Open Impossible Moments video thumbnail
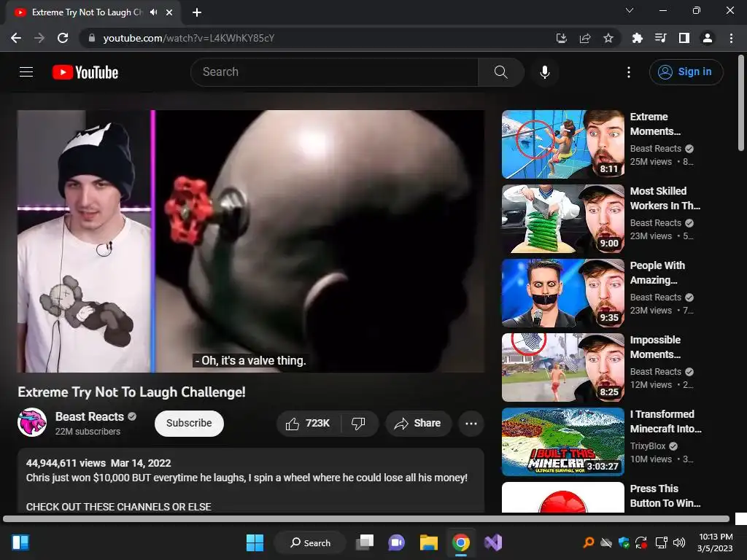The width and height of the screenshot is (747, 560). coord(562,367)
